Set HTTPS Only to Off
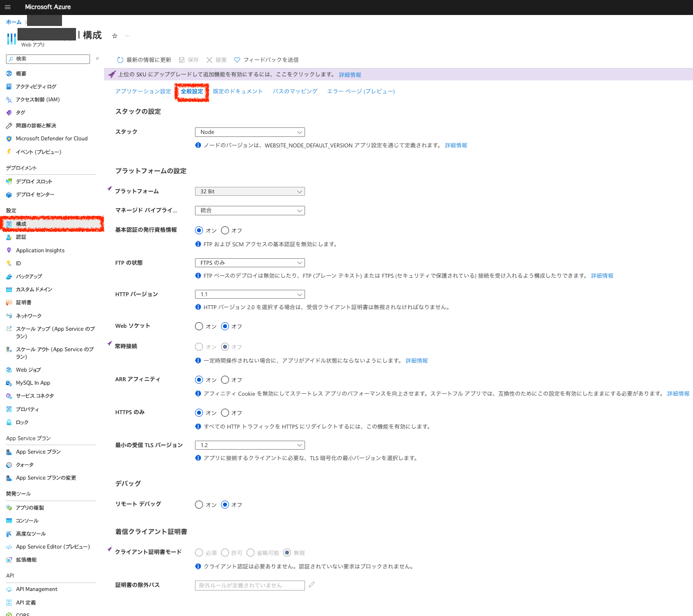The height and width of the screenshot is (616, 693). tap(225, 413)
